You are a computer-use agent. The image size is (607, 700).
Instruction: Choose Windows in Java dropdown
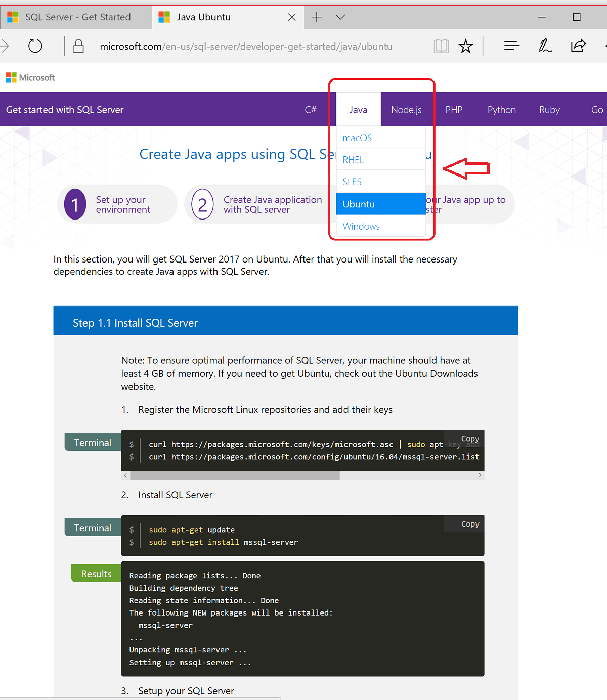click(x=381, y=226)
